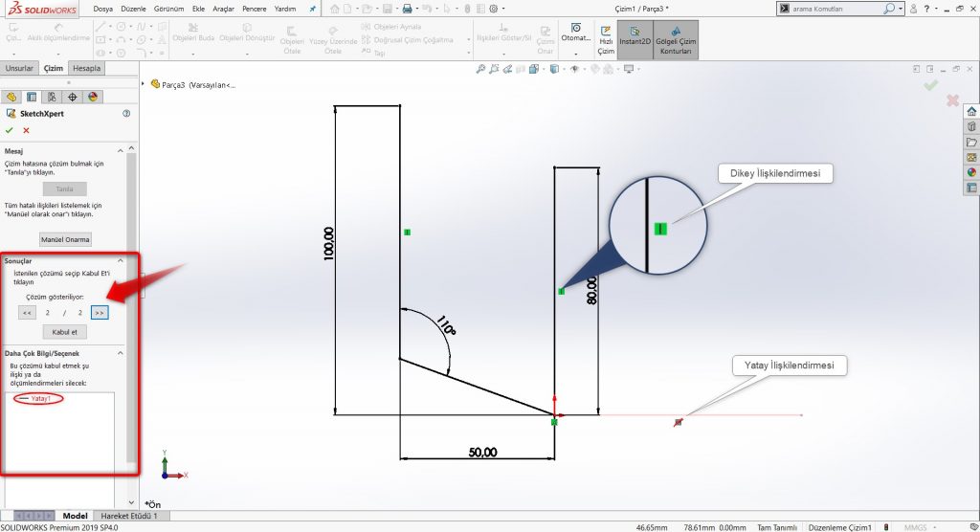Click the print icon in top toolbar
Image resolution: width=980 pixels, height=532 pixels.
click(407, 8)
